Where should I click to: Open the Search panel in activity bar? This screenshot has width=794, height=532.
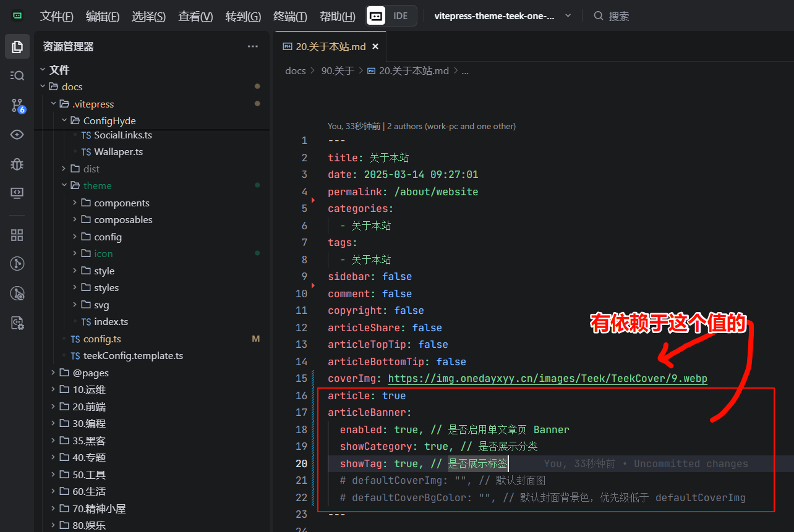tap(17, 75)
